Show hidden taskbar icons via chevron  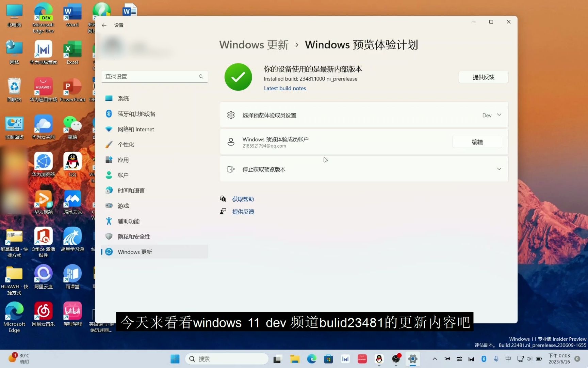click(435, 359)
